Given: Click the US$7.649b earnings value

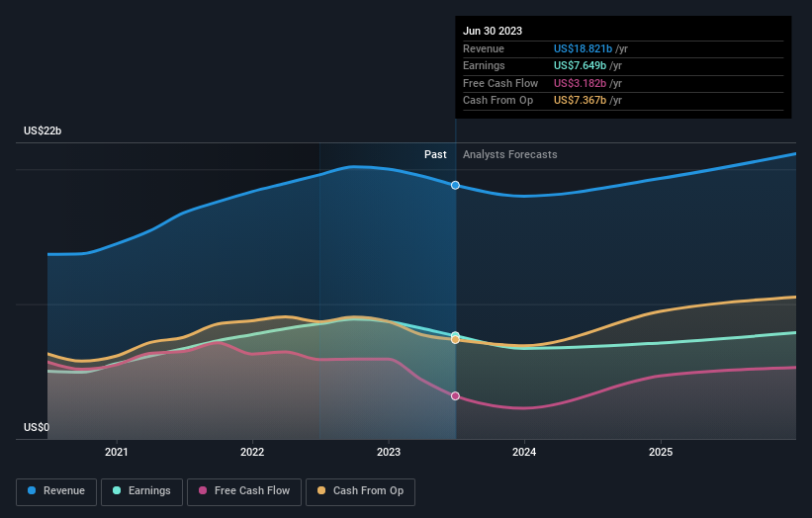Looking at the screenshot, I should click(580, 65).
